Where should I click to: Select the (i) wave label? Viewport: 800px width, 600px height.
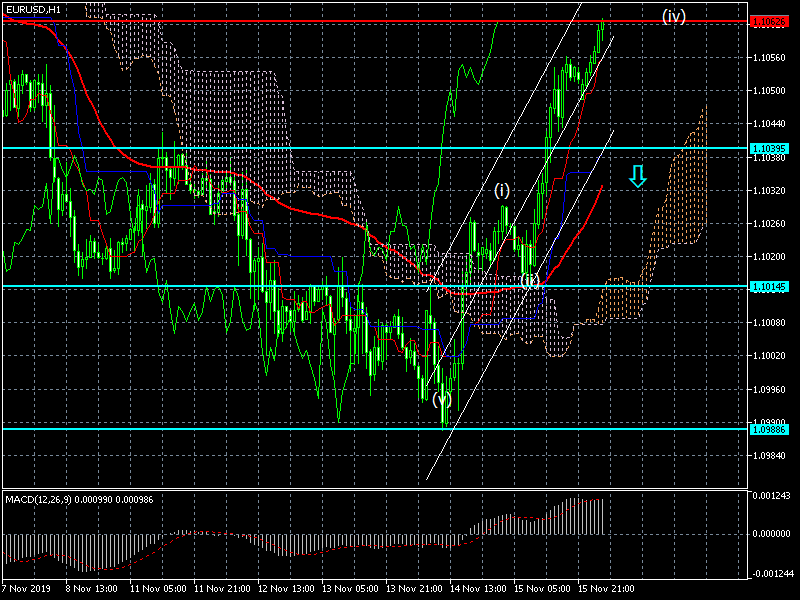[501, 190]
